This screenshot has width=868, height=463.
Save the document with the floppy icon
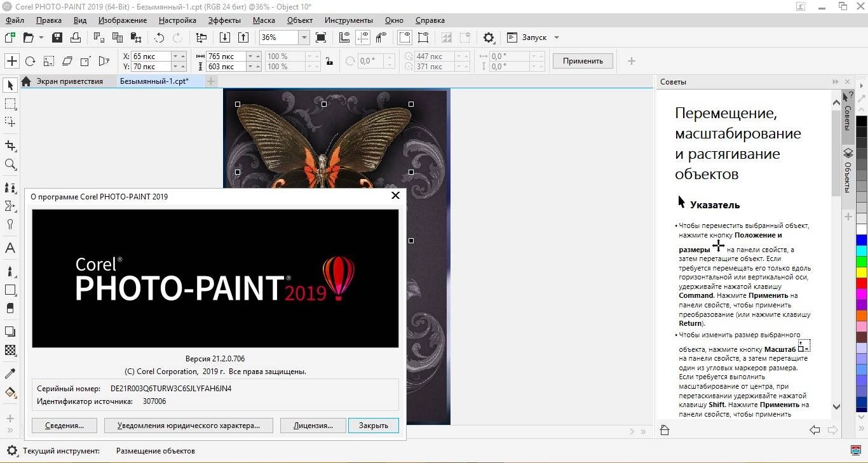57,37
